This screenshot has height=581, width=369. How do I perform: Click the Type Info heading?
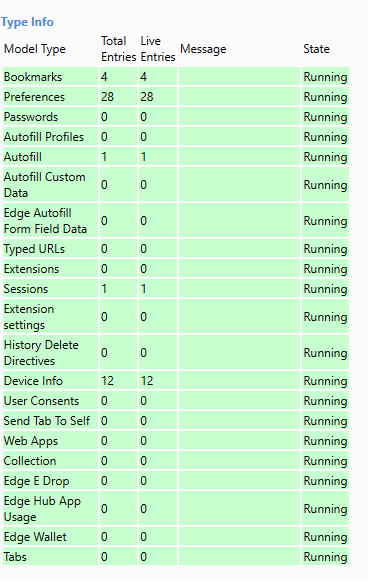coord(27,22)
